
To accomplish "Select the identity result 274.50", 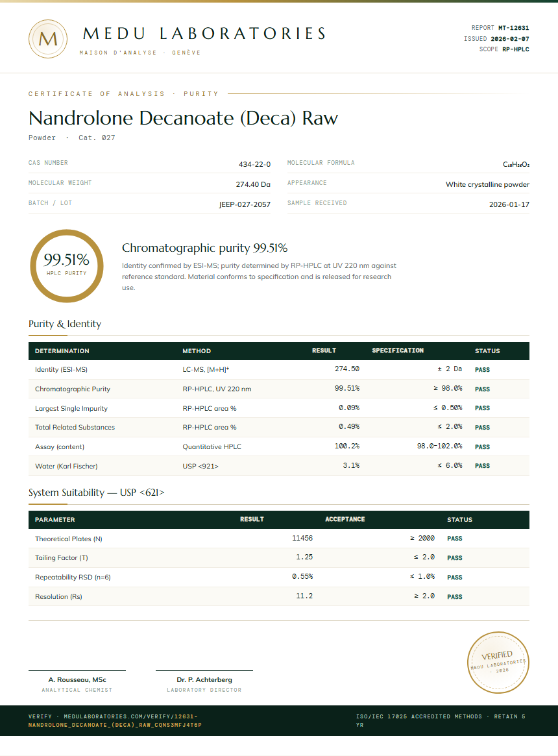I will click(347, 369).
